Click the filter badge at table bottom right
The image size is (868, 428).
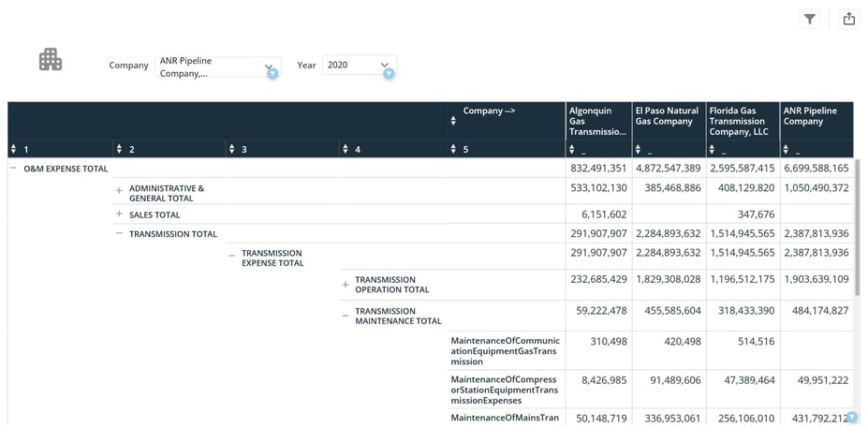852,417
